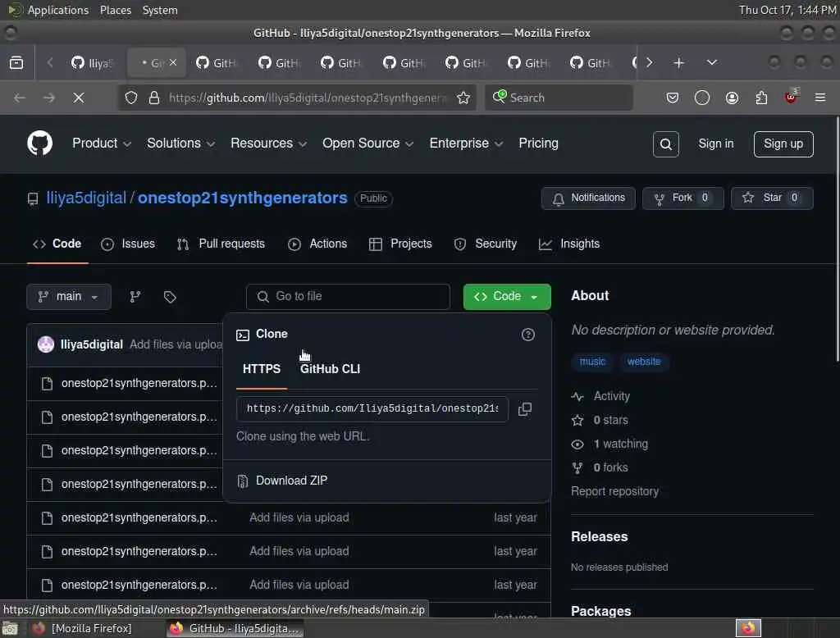Open the Activity link

[611, 396]
